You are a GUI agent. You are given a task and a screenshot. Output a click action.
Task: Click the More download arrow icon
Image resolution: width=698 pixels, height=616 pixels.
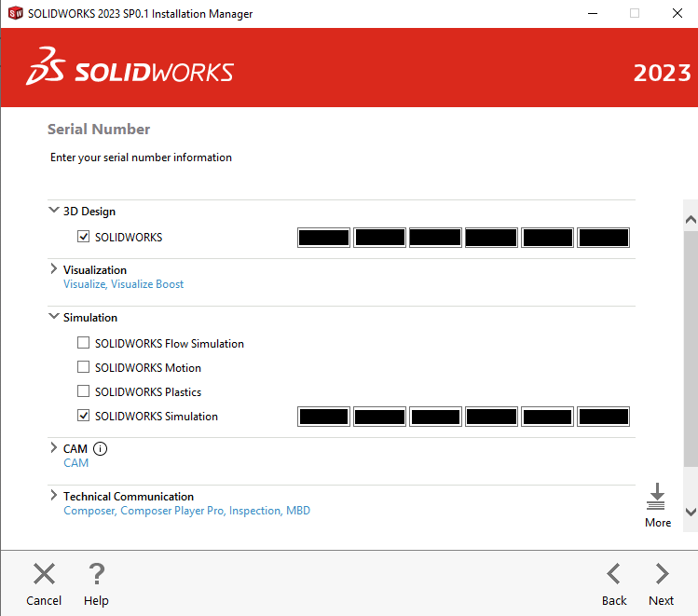[657, 497]
